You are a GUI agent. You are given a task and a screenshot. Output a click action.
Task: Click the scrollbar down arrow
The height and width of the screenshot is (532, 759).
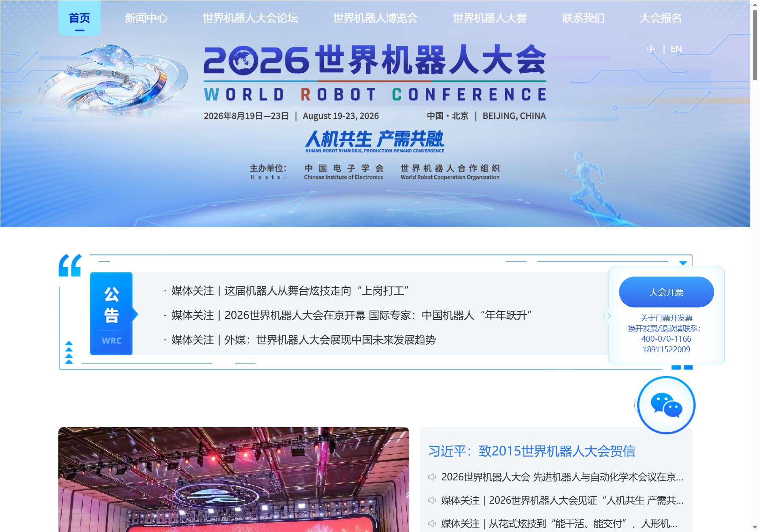(x=755, y=527)
